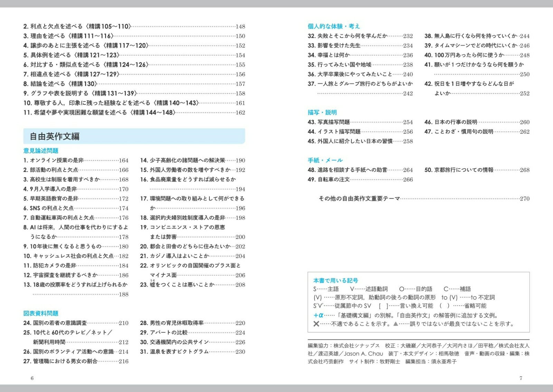
Task: Select the 個人的な体験・考え heading
Action: tap(334, 26)
